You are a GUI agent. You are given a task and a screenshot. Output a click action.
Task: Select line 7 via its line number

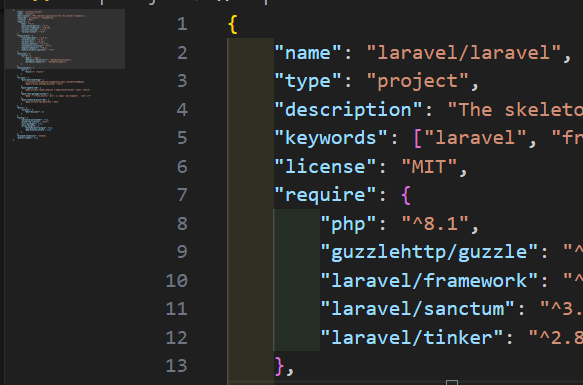tap(182, 195)
